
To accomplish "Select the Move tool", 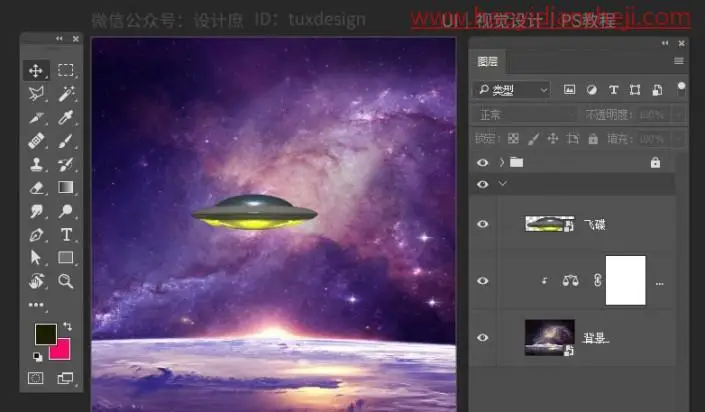I will click(36, 71).
